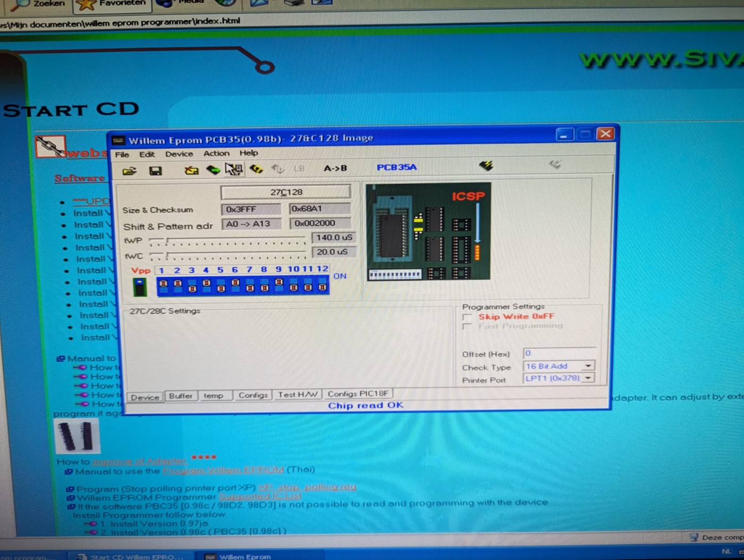Screen dimensions: 744x560
Task: Click the yellow chip verify toolbar icon
Action: (x=256, y=169)
